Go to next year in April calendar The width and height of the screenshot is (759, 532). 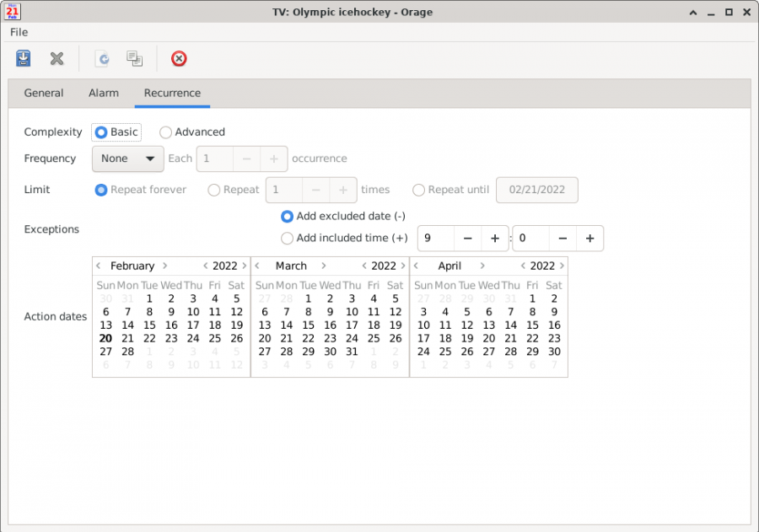pos(562,266)
